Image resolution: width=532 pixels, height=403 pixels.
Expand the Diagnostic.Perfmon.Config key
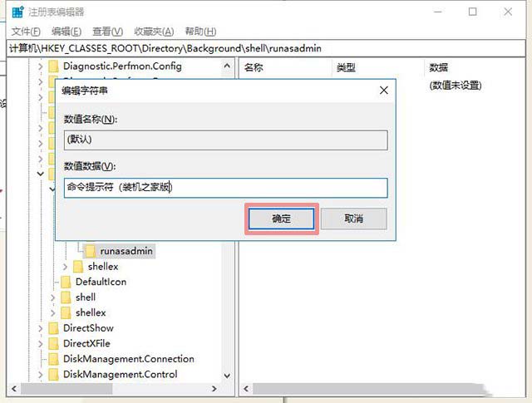click(x=41, y=66)
